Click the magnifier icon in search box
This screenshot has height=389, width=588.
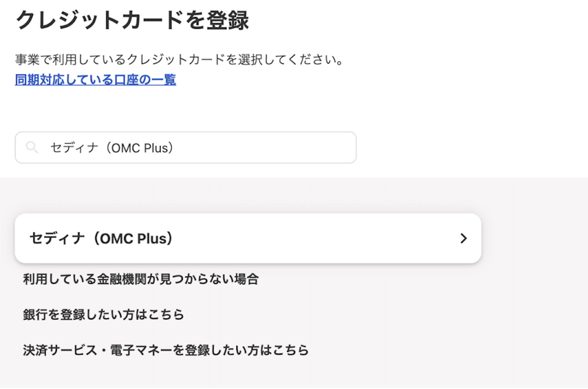tap(32, 147)
